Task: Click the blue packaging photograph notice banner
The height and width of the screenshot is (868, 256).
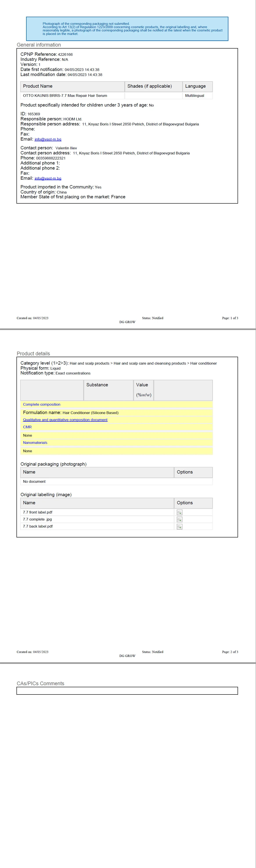Action: click(x=127, y=29)
